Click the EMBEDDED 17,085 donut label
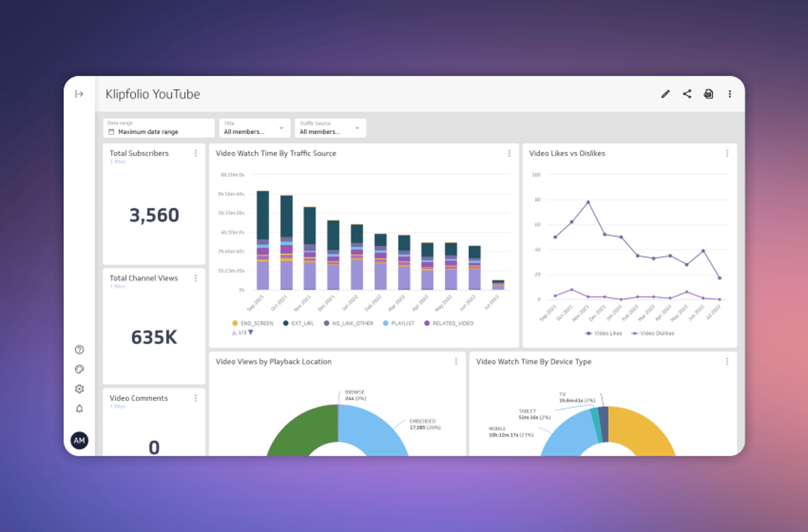Viewport: 808px width, 532px height. click(425, 425)
